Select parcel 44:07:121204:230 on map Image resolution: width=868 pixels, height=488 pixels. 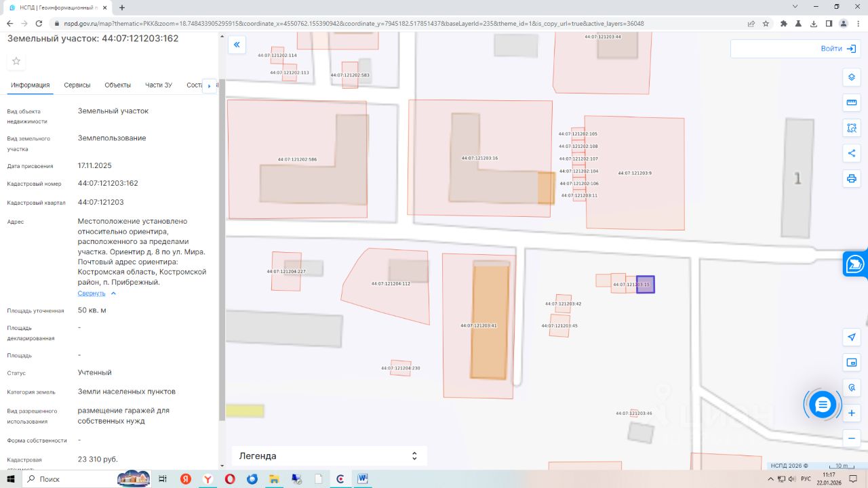click(x=401, y=368)
